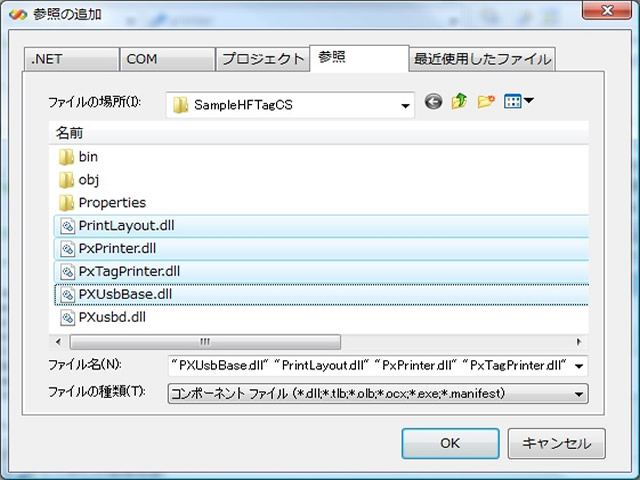Click the PxTagPrinter.dll file icon
This screenshot has height=480, width=640.
click(67, 271)
